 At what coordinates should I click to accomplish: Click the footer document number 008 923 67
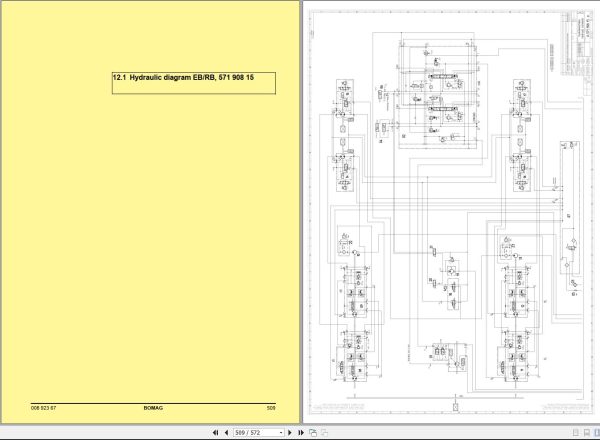(43, 408)
